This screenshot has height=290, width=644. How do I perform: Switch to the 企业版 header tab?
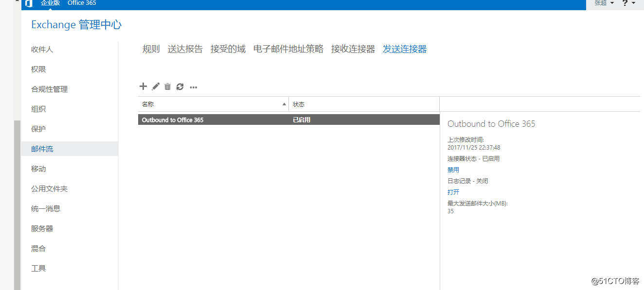[50, 3]
